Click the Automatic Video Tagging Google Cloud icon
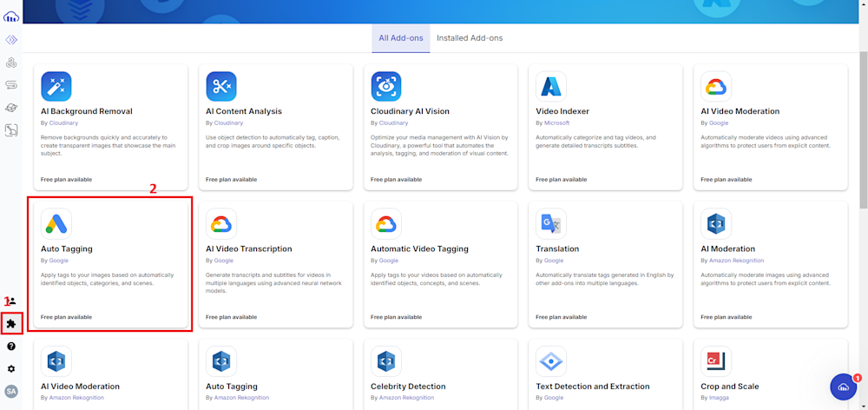 point(386,224)
